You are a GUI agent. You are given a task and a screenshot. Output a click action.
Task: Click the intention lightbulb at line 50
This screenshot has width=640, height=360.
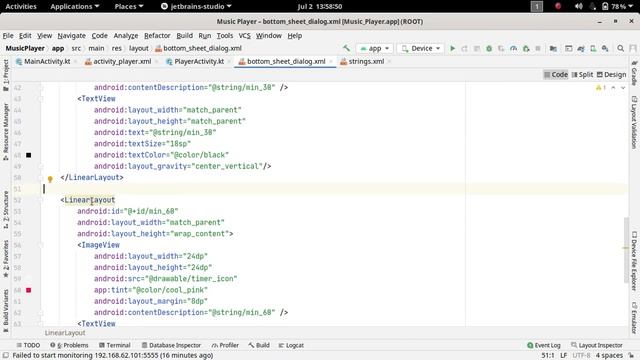coord(50,179)
